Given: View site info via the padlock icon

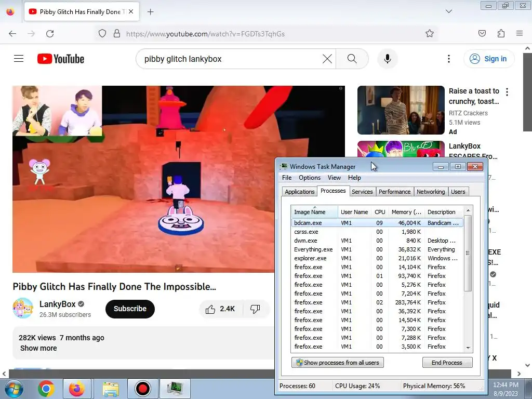Looking at the screenshot, I should tap(117, 34).
